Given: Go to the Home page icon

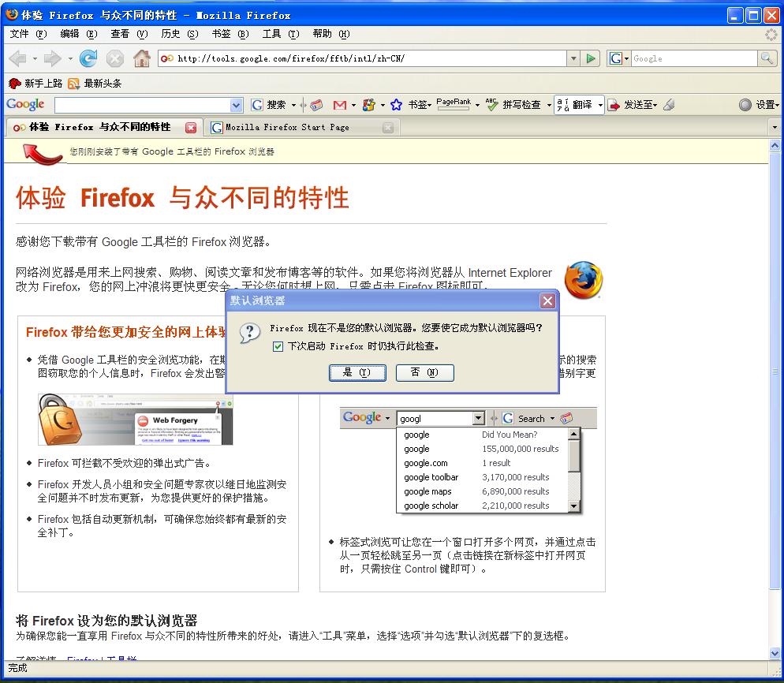Looking at the screenshot, I should 142,58.
